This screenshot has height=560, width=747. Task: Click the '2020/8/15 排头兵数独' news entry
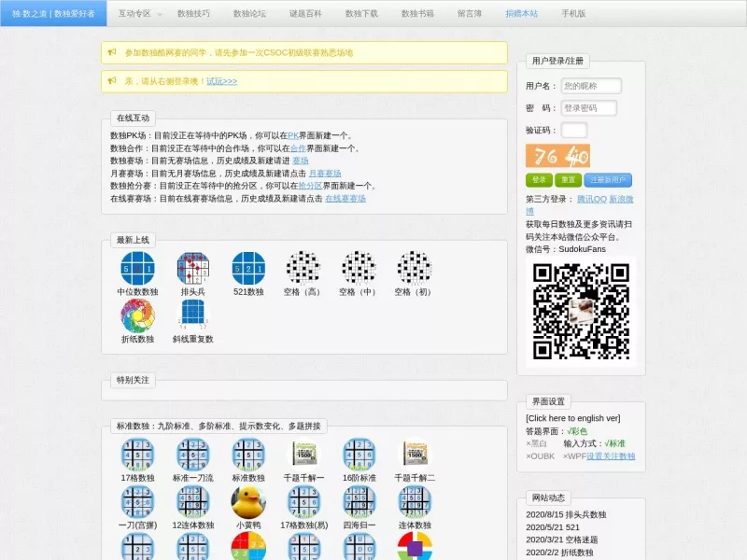coord(566,514)
